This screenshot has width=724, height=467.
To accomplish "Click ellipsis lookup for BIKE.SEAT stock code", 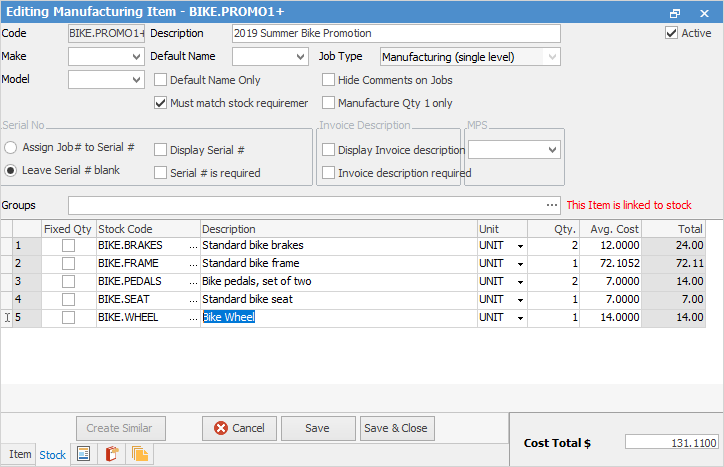I will pyautogui.click(x=193, y=299).
